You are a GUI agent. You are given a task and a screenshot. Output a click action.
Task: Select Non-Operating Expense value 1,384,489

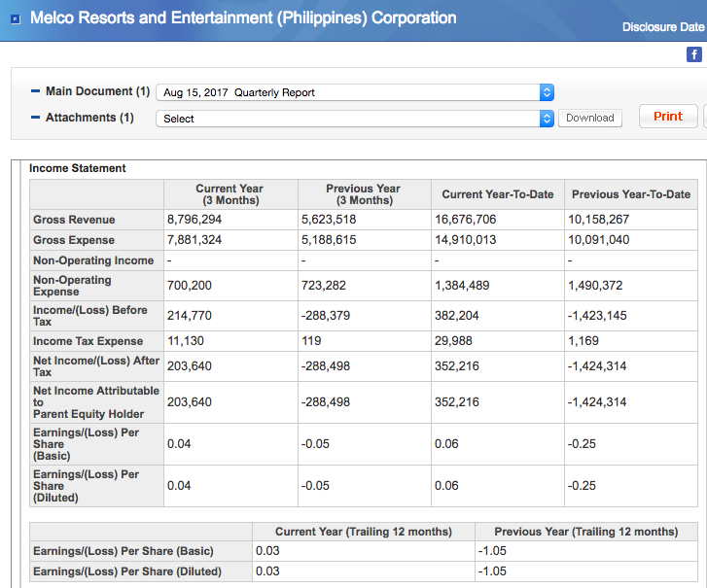point(462,285)
